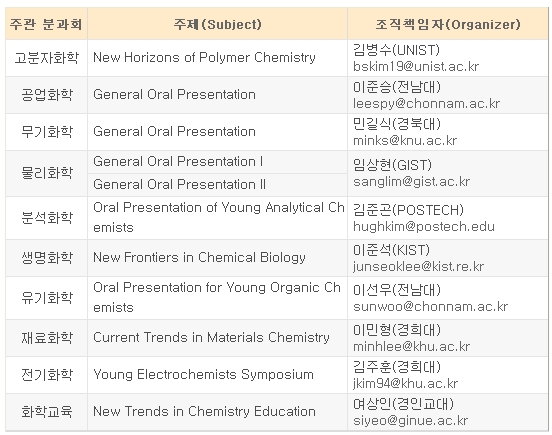This screenshot has height=435, width=552.
Task: Click email bskim19@unist.ac.kr
Action: point(416,67)
